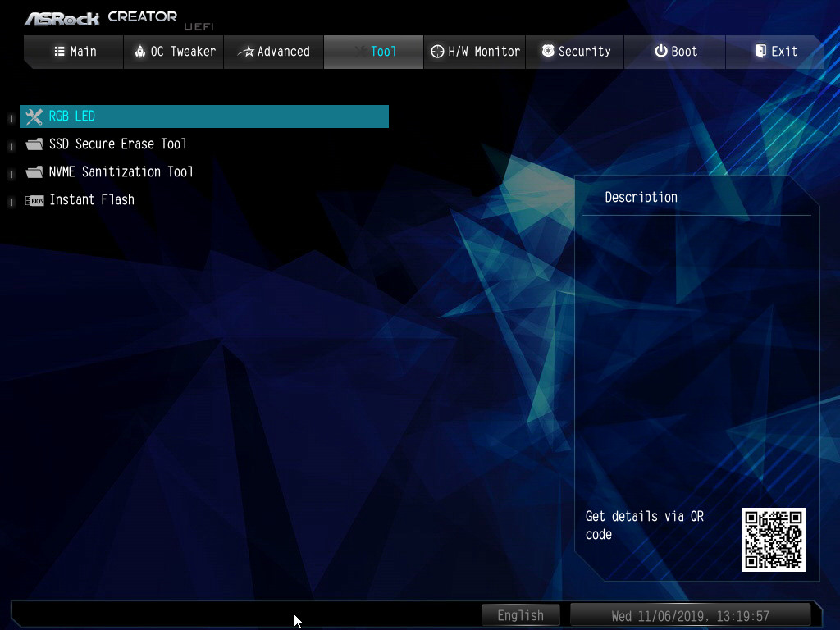
Task: Select the Tool tab
Action: click(x=374, y=52)
